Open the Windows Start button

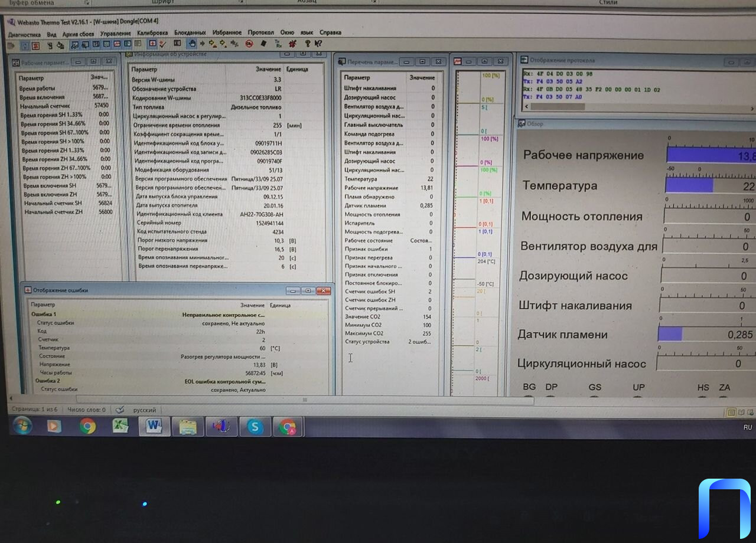(22, 425)
